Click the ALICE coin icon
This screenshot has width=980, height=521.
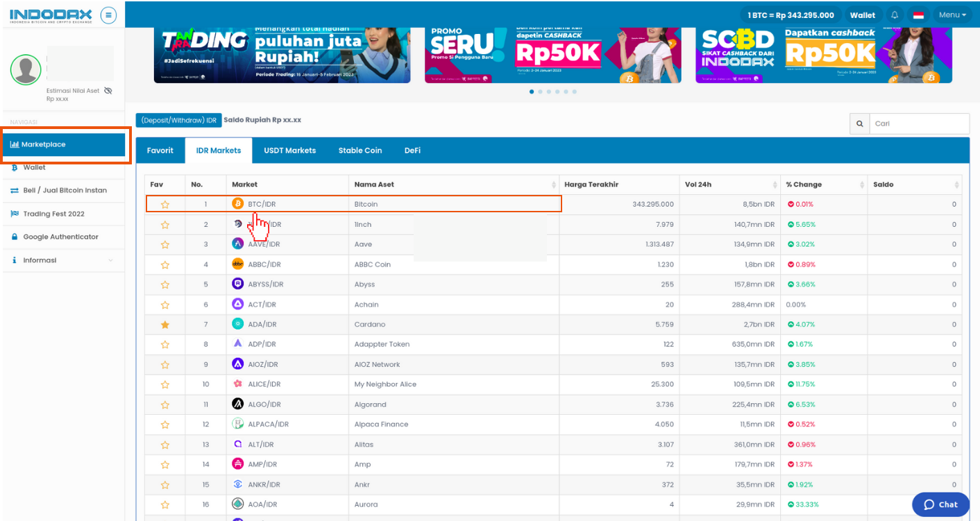[237, 384]
